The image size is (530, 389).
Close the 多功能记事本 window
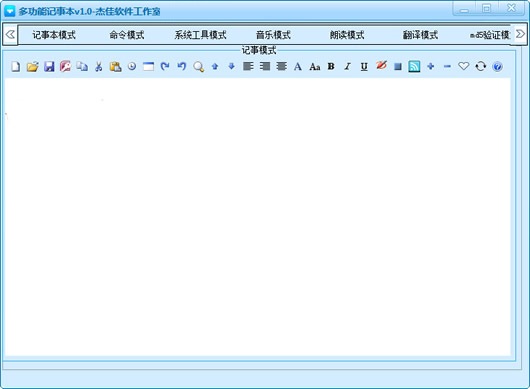512,8
